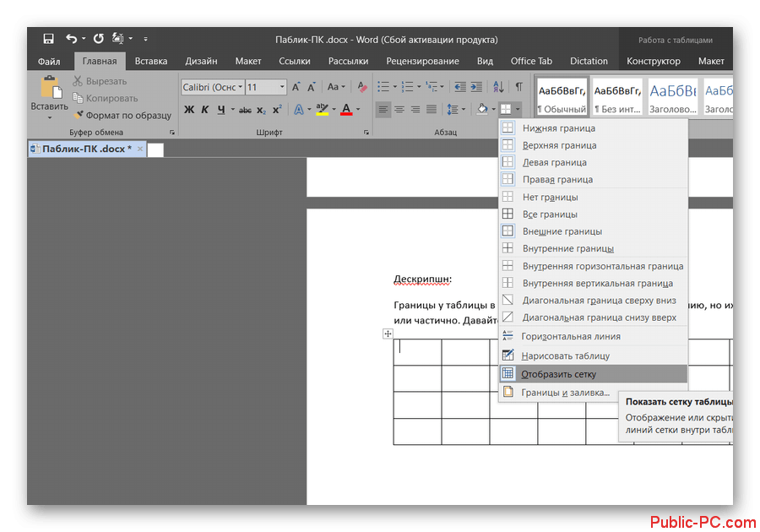
Task: Toggle paragraph marks display (¶)
Action: coord(518,87)
